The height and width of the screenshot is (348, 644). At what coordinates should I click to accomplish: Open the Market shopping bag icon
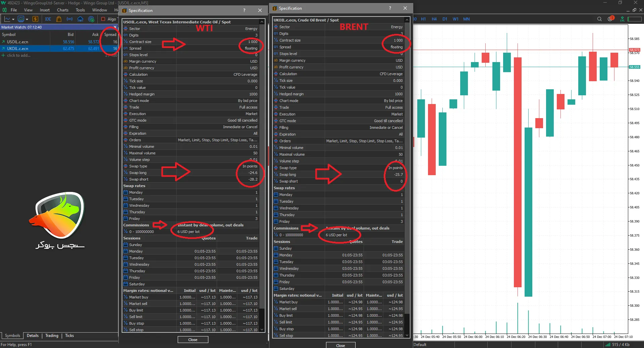59,19
